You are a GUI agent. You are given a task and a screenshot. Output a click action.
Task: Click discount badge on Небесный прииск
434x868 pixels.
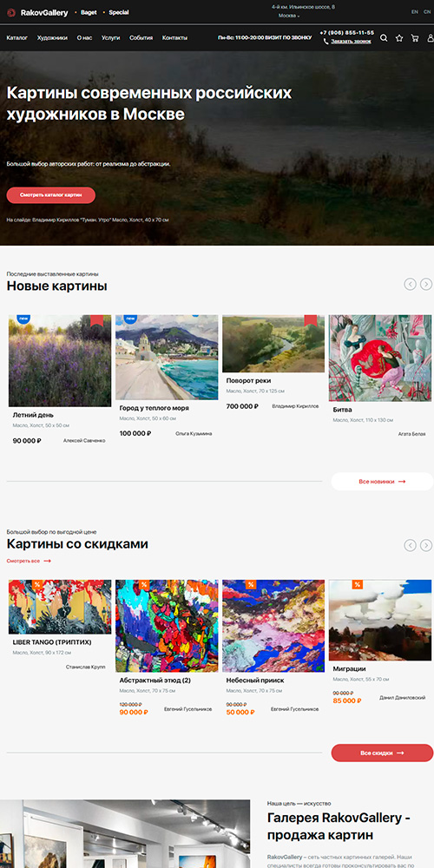point(251,584)
